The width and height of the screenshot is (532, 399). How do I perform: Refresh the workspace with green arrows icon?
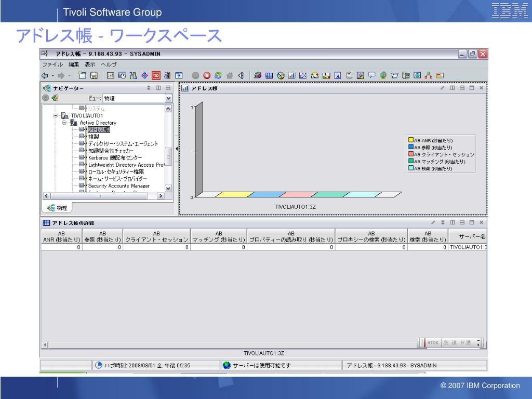[x=218, y=75]
